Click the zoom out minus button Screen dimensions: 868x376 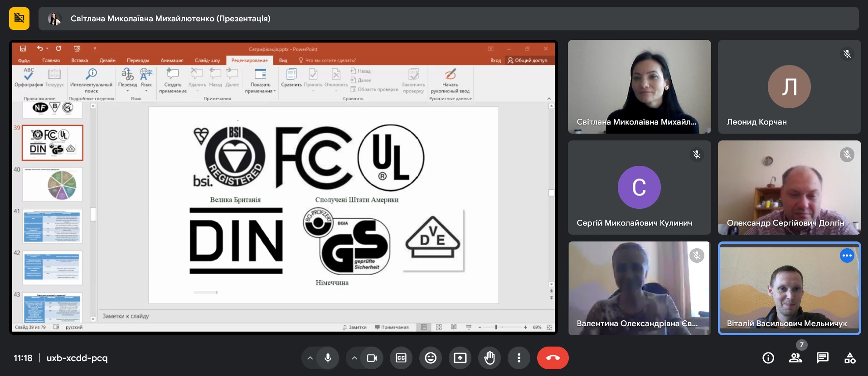coord(480,327)
